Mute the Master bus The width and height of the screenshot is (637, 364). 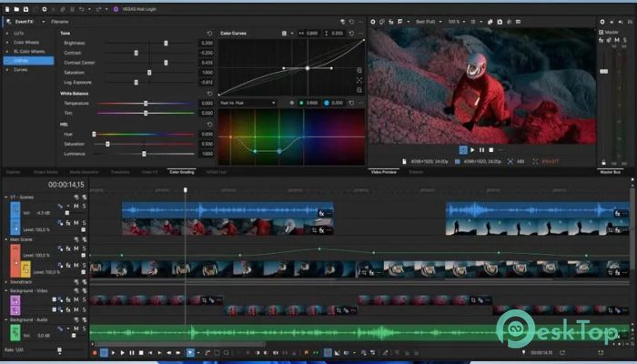(x=617, y=40)
